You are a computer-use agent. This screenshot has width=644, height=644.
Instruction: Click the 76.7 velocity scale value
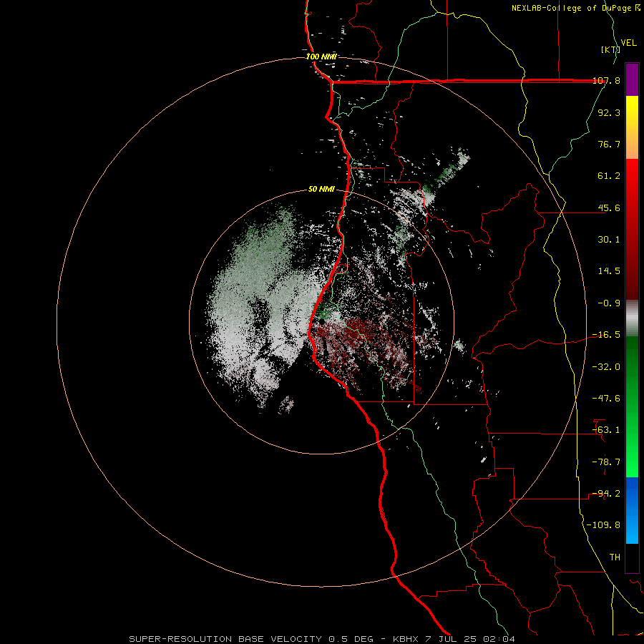609,144
